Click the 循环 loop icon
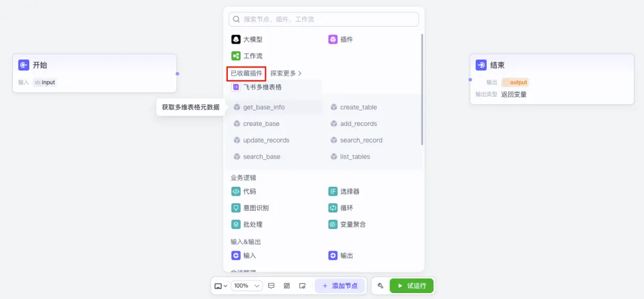 point(333,208)
